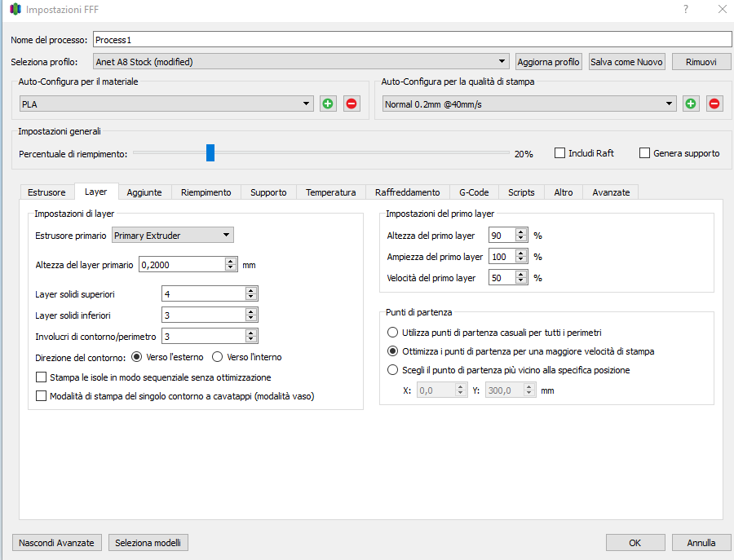Click the Nascondi Avanzate button
Viewport: 734px width, 560px height.
click(56, 543)
